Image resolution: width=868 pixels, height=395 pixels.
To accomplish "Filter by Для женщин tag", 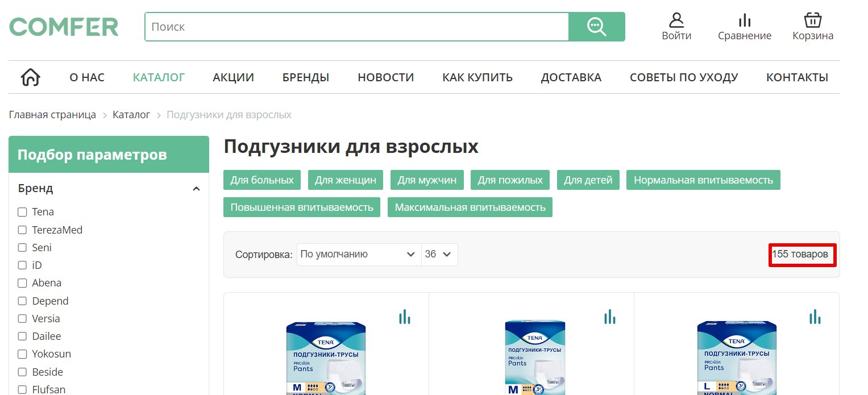I will pyautogui.click(x=346, y=180).
